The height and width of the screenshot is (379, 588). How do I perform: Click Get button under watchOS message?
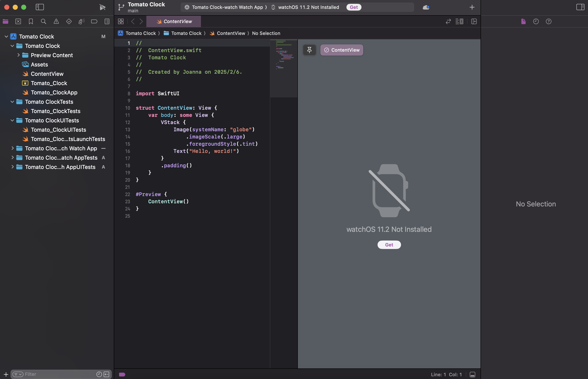point(389,245)
